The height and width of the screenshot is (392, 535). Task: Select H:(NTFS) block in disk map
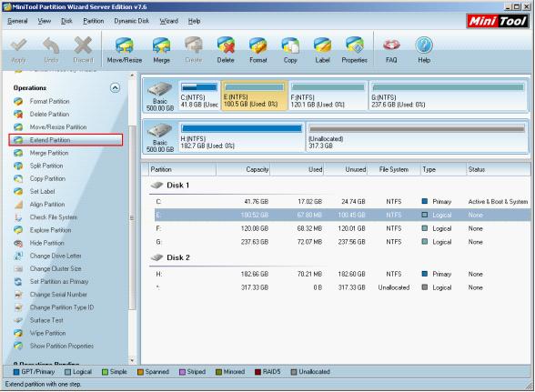pos(242,137)
